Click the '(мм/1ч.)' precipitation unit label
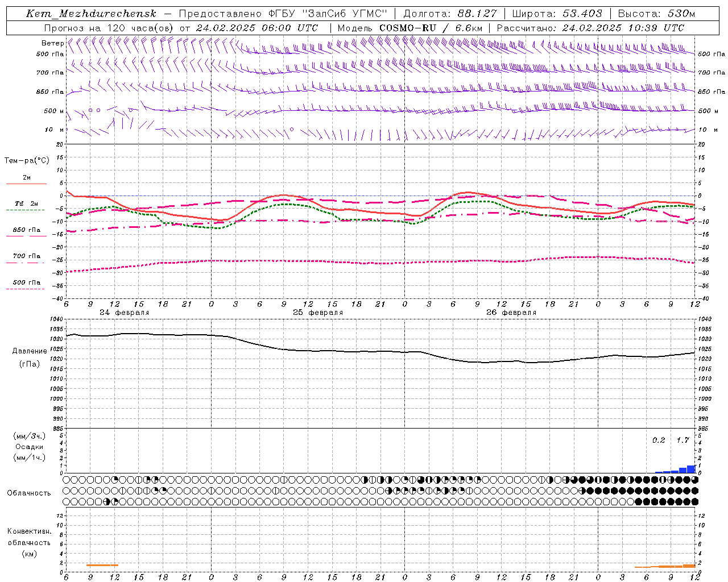Screen dimensions: 728x582 pos(30,458)
